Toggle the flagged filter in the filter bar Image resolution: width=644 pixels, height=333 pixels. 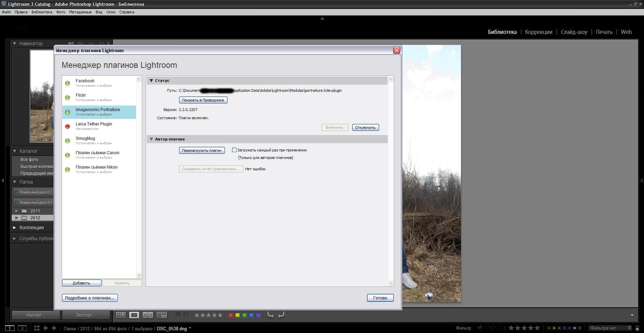coord(480,328)
